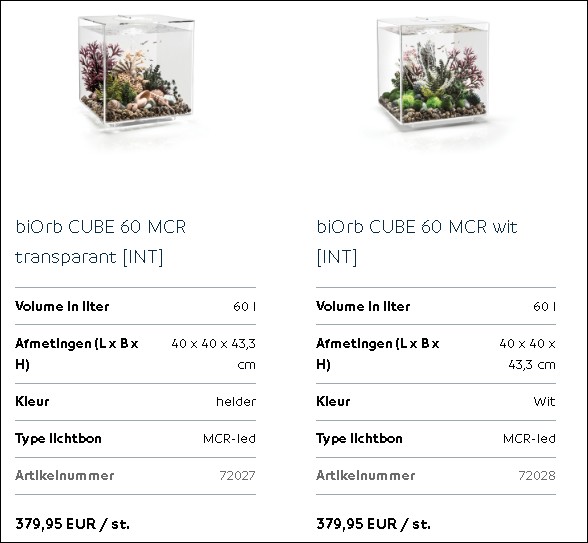Screen dimensions: 588x543
Task: Click article number 72027
Action: pos(237,476)
